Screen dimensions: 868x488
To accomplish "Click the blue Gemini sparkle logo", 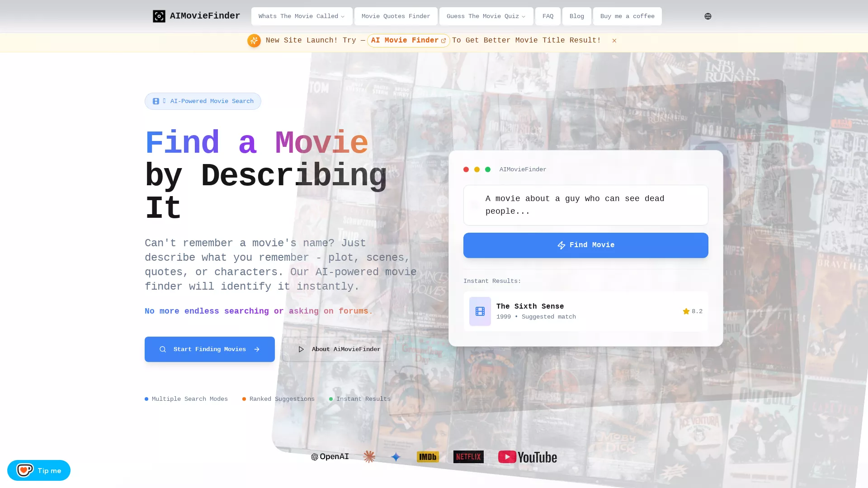I will point(396,457).
